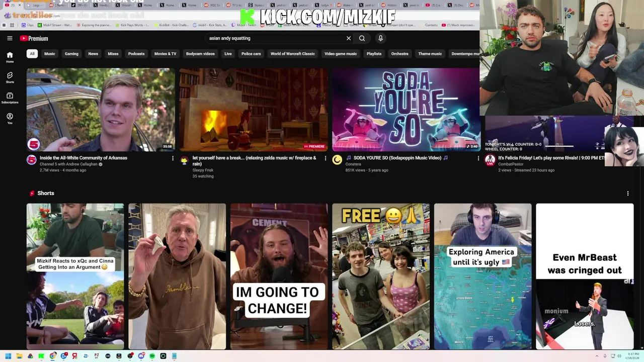Image resolution: width=644 pixels, height=362 pixels.
Task: Select the Gaming filter chip
Action: pyautogui.click(x=71, y=54)
